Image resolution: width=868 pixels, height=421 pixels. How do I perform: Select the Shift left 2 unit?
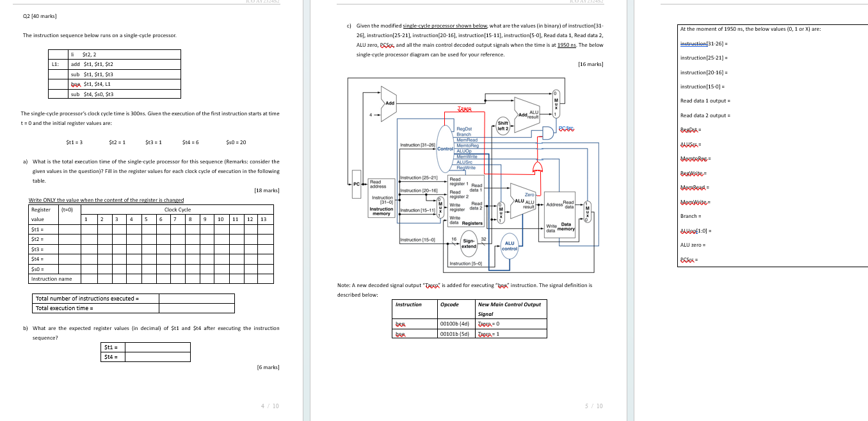pos(502,126)
